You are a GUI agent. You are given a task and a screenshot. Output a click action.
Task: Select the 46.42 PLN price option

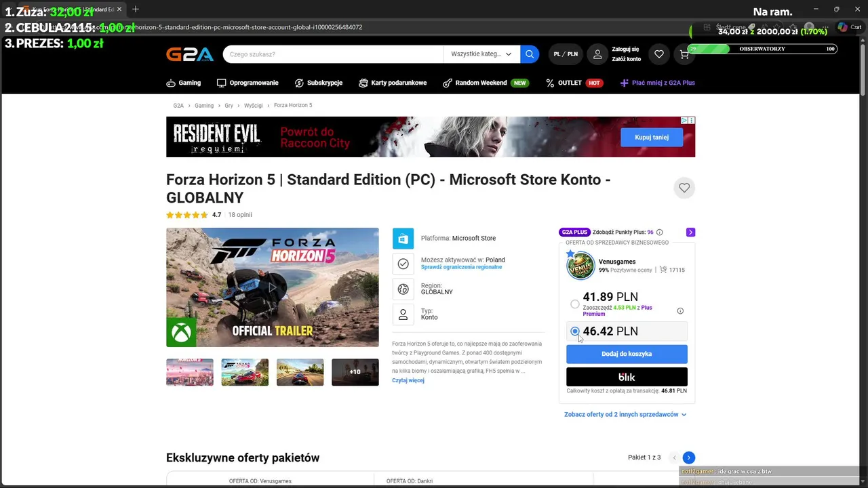pos(575,331)
